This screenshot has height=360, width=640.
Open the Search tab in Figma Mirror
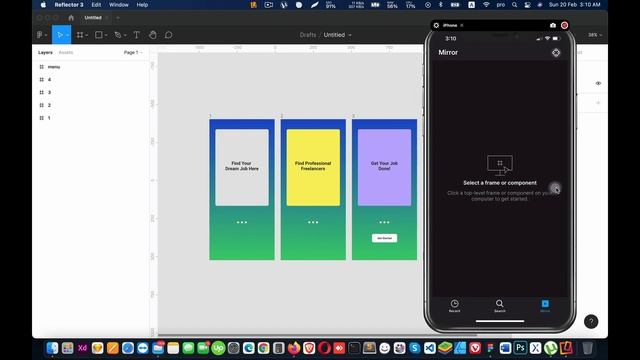click(500, 306)
